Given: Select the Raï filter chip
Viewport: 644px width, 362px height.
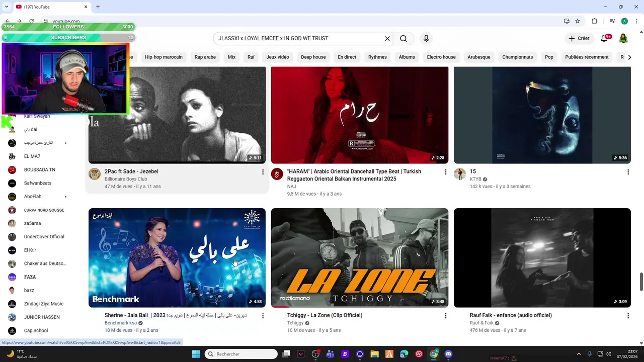Looking at the screenshot, I should 251,57.
